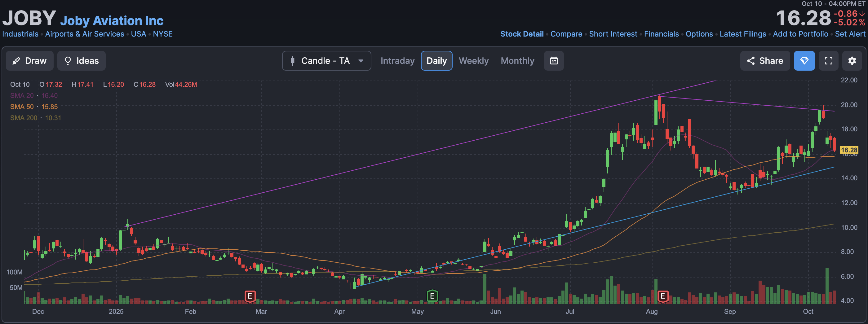Open the Stock Detail page
The image size is (868, 324).
(x=522, y=34)
